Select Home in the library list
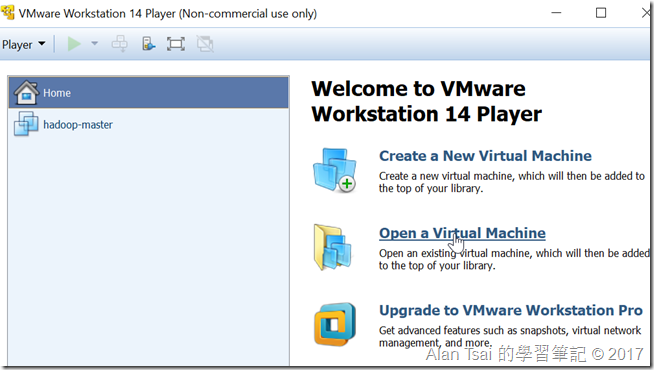The height and width of the screenshot is (370, 654). 148,93
